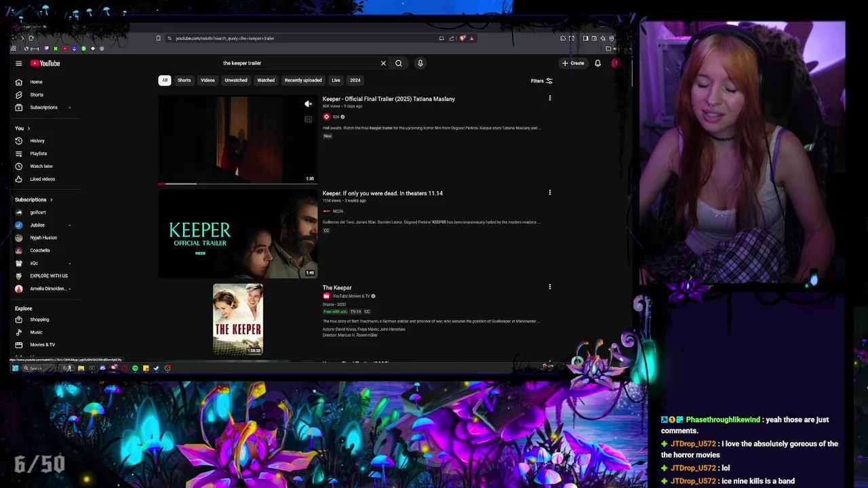
Task: Select the All filter chip
Action: click(x=164, y=80)
